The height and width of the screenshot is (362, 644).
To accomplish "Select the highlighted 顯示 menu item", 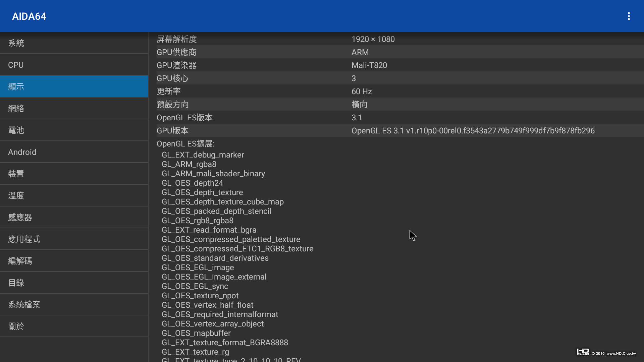I will point(74,86).
